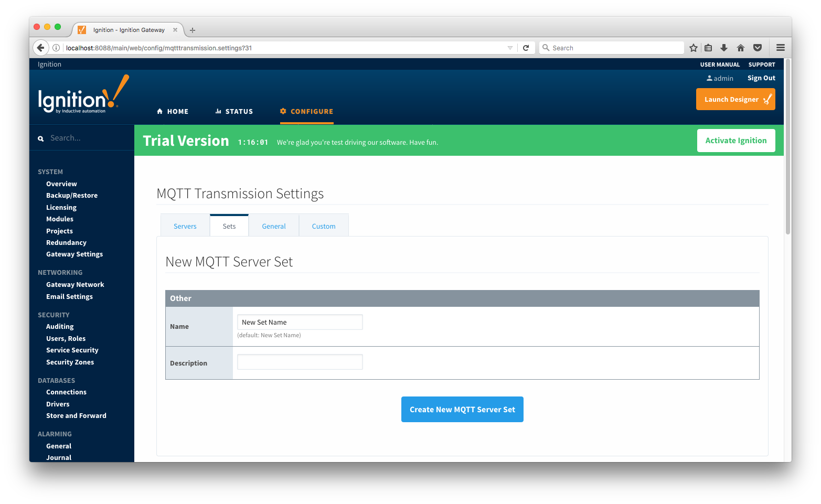Click the browser Search box

pos(612,48)
